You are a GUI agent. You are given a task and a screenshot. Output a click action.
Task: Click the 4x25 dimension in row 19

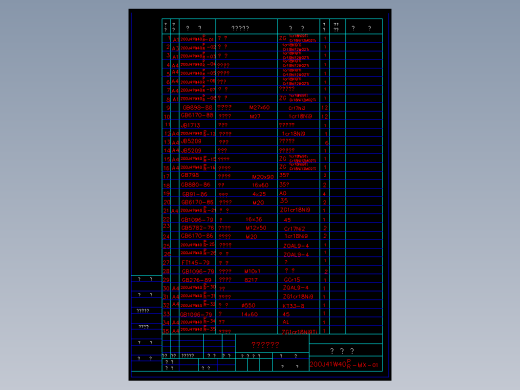click(x=259, y=194)
